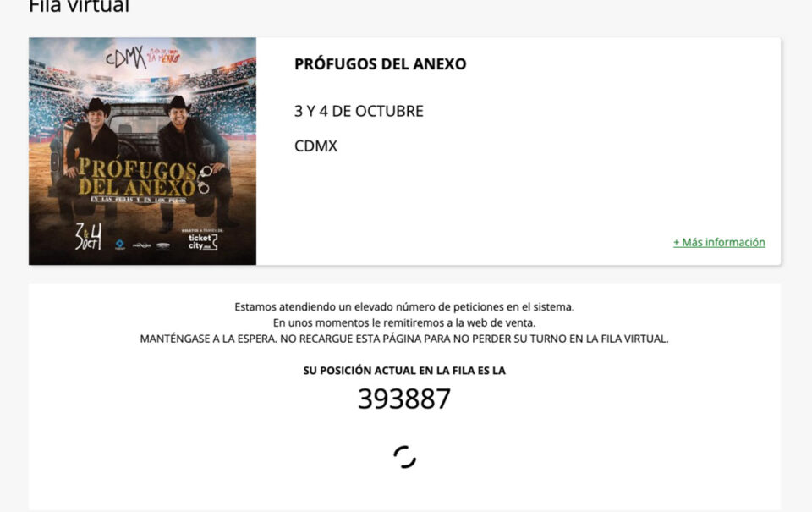Screen dimensions: 812x512
Task: Click the red La México logo
Action: tap(163, 56)
